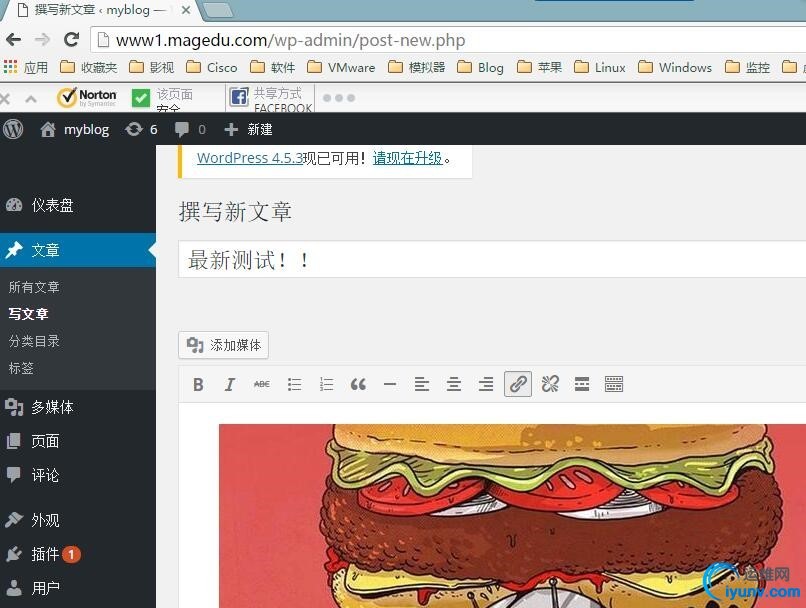Click the burger image in editor
806x608 pixels.
click(512, 516)
